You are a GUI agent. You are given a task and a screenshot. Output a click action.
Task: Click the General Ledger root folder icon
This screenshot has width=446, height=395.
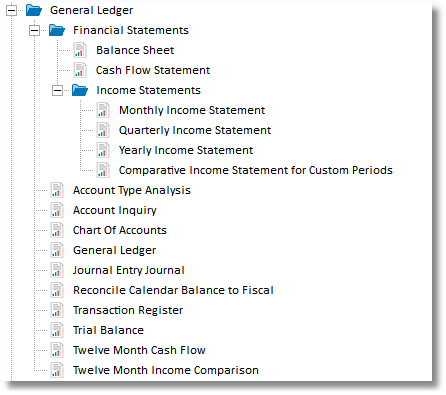point(34,10)
